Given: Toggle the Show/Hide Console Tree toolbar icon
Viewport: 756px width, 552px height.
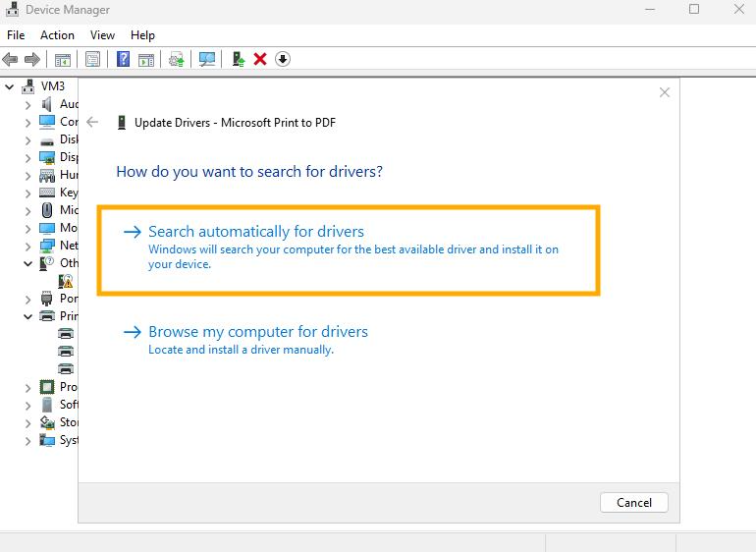Looking at the screenshot, I should [63, 60].
